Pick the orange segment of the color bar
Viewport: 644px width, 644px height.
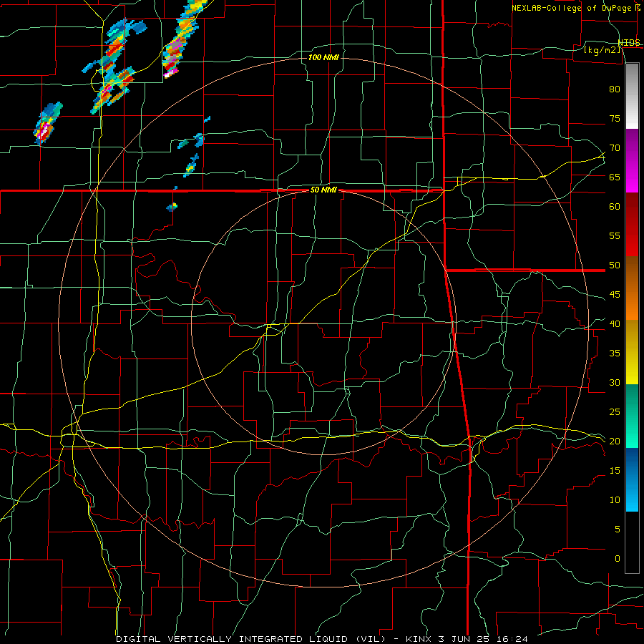(x=632, y=304)
